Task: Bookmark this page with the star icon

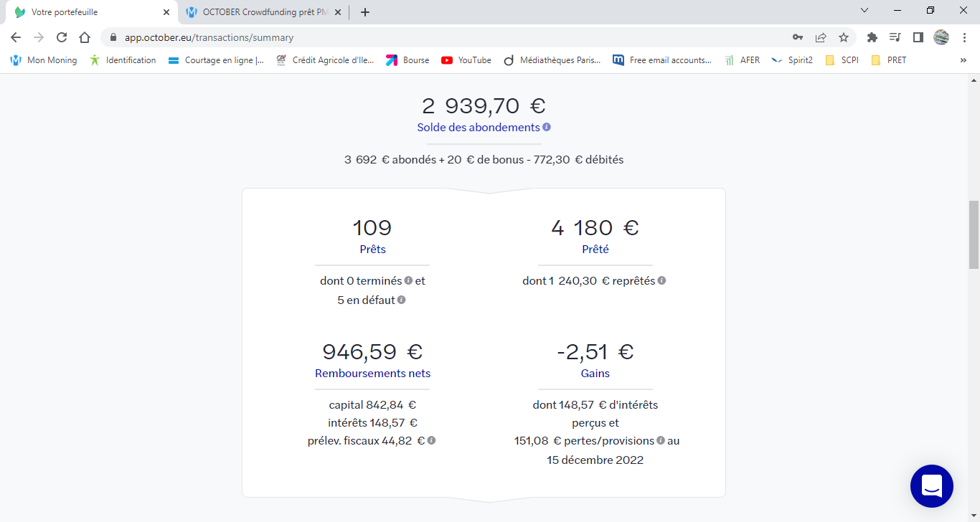Action: click(x=844, y=37)
